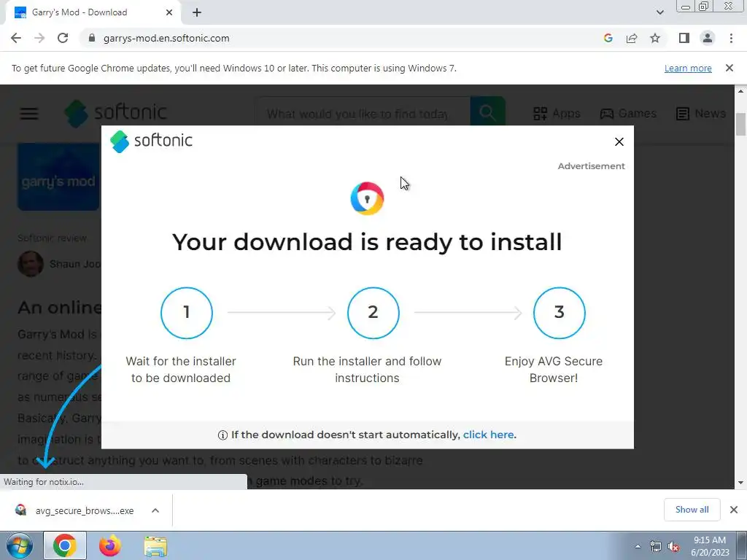Click the search magnifier button
Screen dimensions: 747x560
coord(487,113)
